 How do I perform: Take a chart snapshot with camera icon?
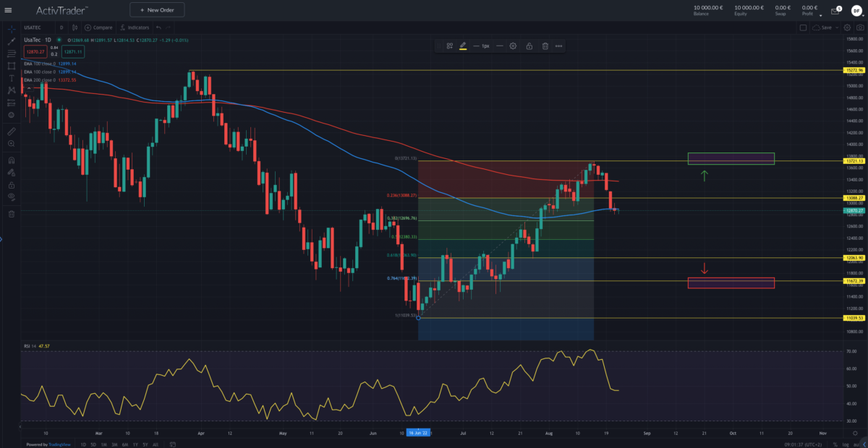[x=859, y=27]
